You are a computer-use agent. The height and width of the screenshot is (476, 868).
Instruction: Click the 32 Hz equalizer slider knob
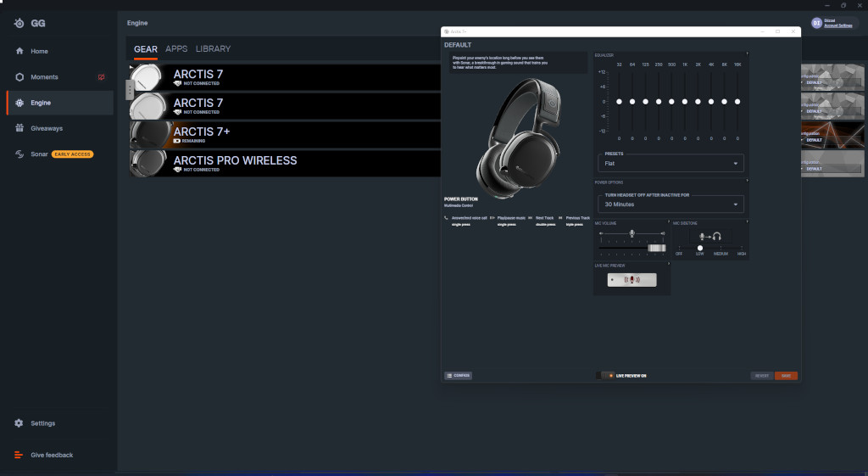click(619, 102)
